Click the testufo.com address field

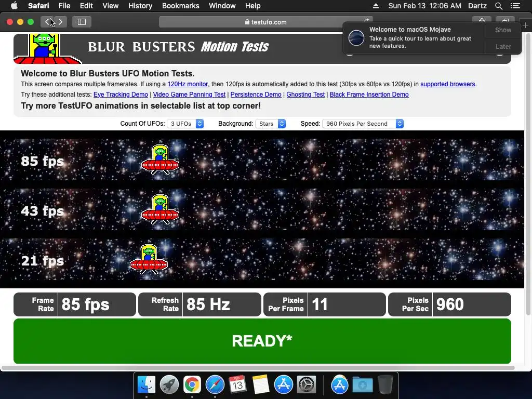(265, 22)
